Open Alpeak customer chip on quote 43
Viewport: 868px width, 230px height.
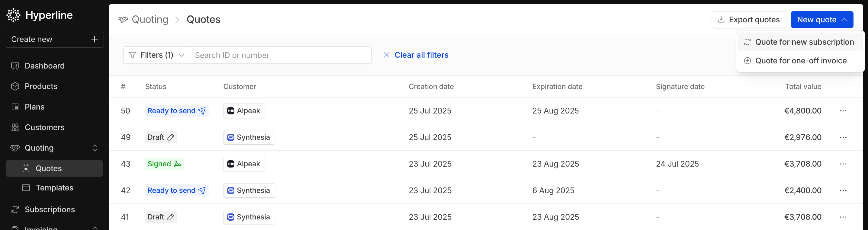[244, 164]
